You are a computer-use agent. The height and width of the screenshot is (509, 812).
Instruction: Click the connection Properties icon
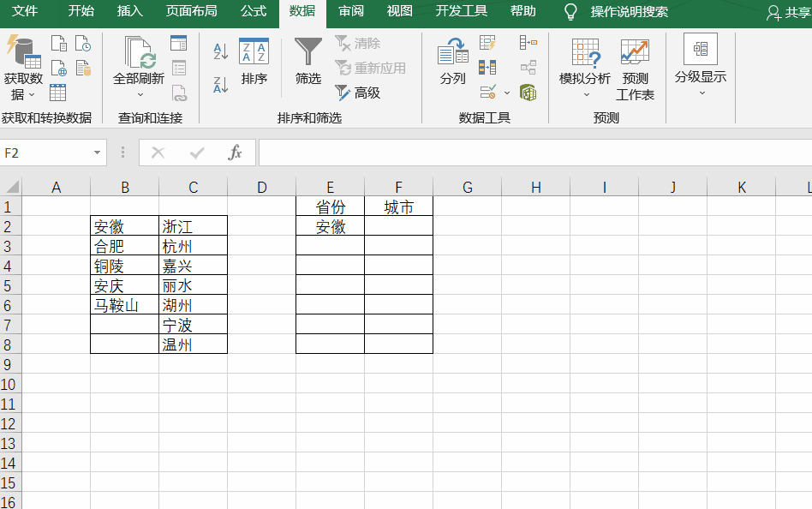pos(179,69)
